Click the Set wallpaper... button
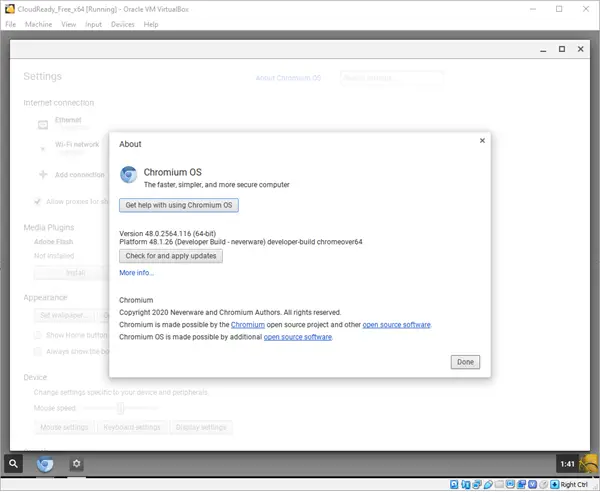Screen dimensions: 600x492 pyautogui.click(x=64, y=316)
